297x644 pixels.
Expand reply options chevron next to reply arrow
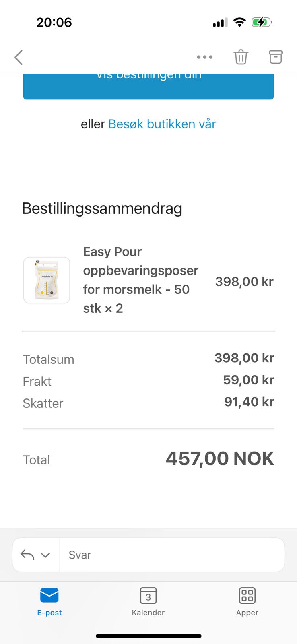45,555
